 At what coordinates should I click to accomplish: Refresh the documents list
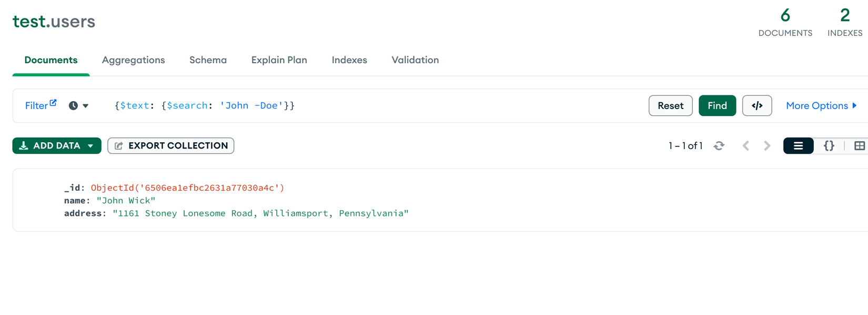coord(719,146)
